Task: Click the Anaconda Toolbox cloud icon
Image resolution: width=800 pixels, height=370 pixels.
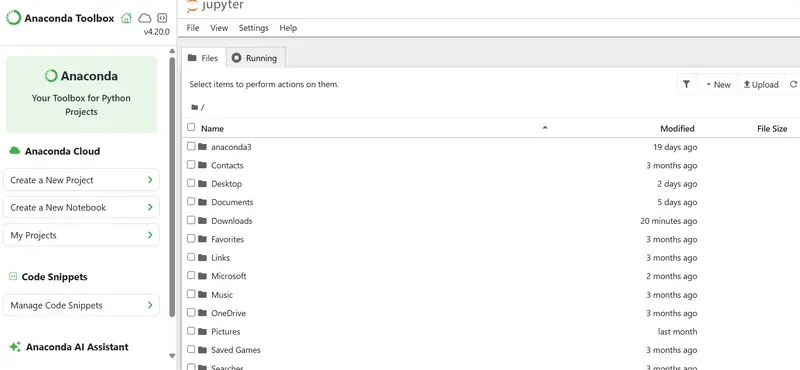Action: click(x=145, y=18)
